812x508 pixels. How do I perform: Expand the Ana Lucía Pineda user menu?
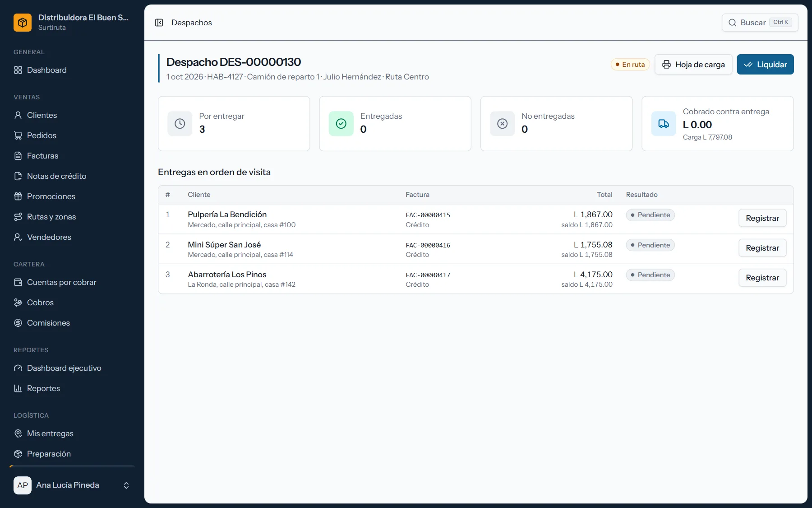(x=72, y=485)
